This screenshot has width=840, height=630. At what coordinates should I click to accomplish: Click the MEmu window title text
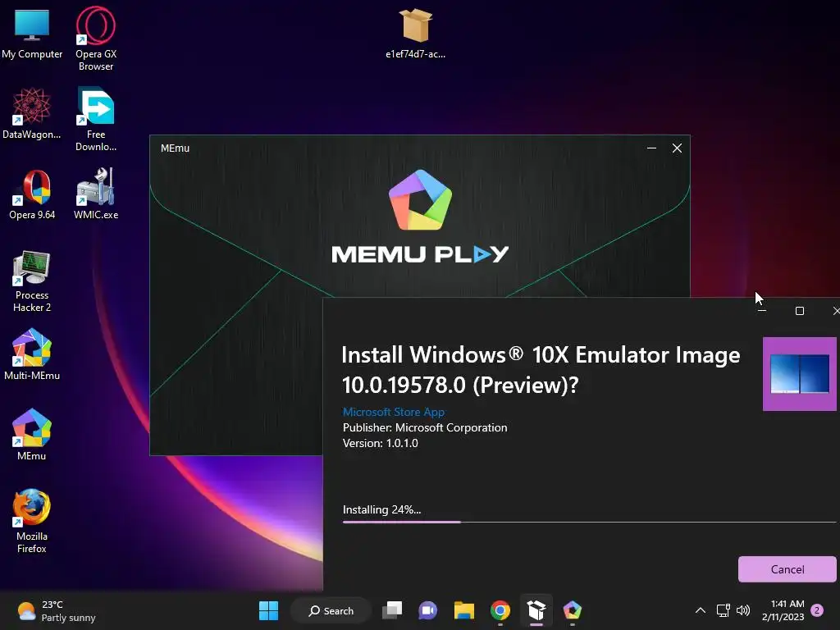click(x=175, y=148)
